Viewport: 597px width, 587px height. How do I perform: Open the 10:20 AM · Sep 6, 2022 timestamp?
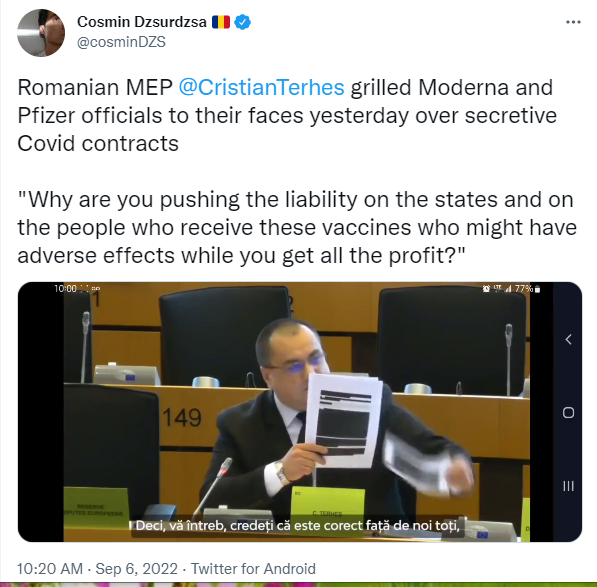click(97, 569)
